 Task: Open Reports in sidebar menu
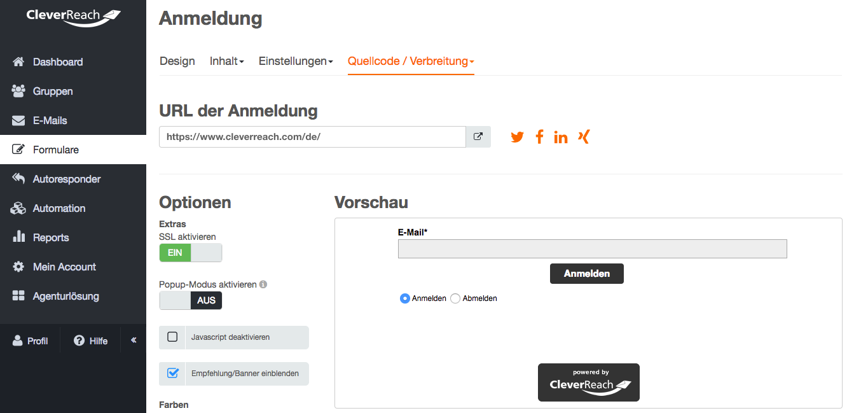pyautogui.click(x=73, y=237)
